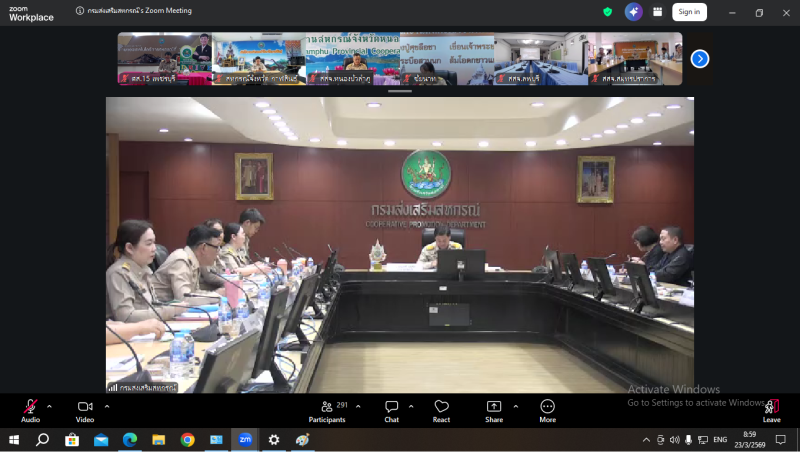
Task: Start screen Share
Action: click(x=494, y=408)
